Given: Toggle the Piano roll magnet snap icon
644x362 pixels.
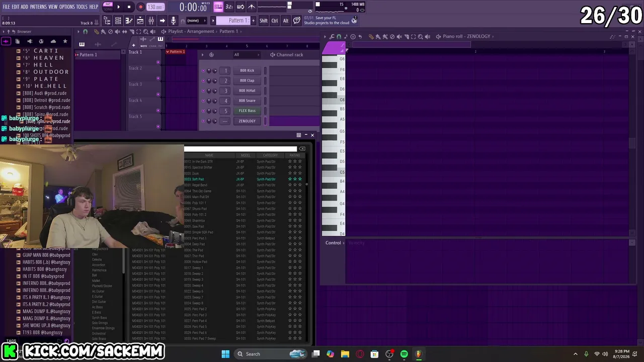Looking at the screenshot, I should (339, 37).
